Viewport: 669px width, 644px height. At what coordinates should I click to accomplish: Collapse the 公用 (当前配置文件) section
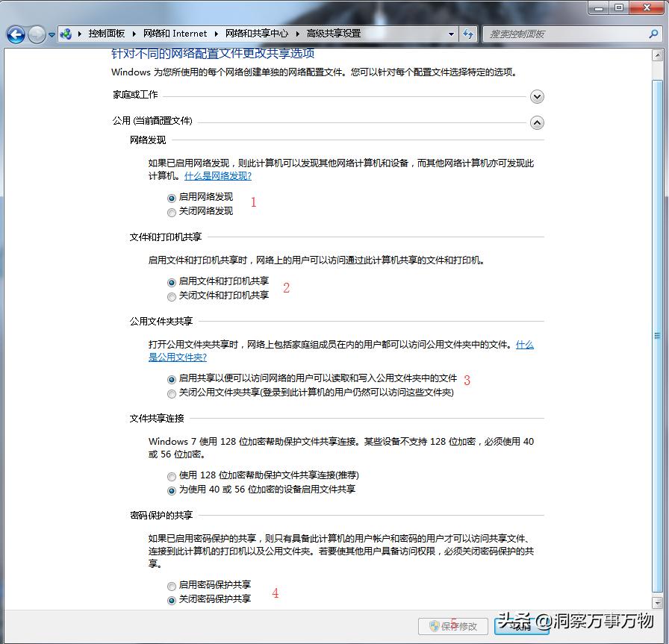537,122
